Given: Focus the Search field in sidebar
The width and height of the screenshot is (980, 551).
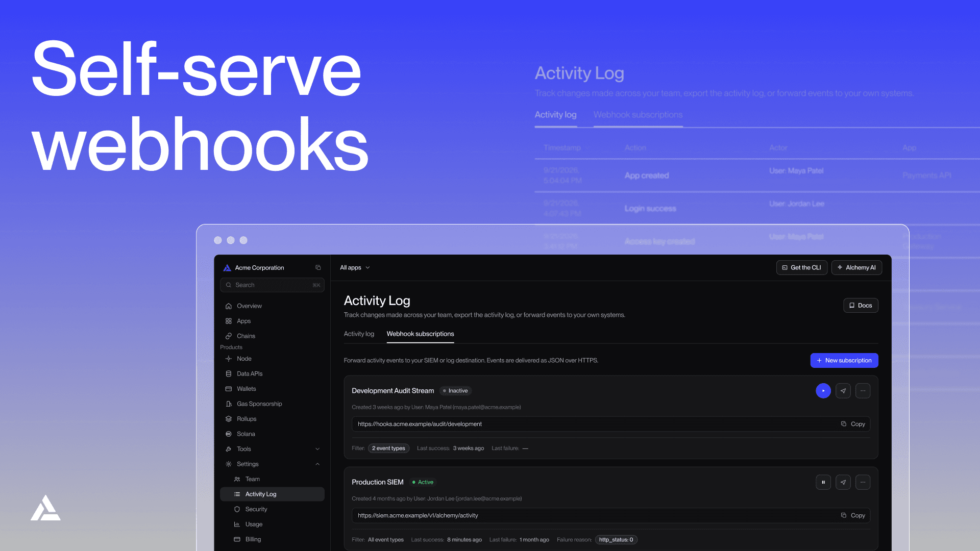Looking at the screenshot, I should (x=272, y=285).
